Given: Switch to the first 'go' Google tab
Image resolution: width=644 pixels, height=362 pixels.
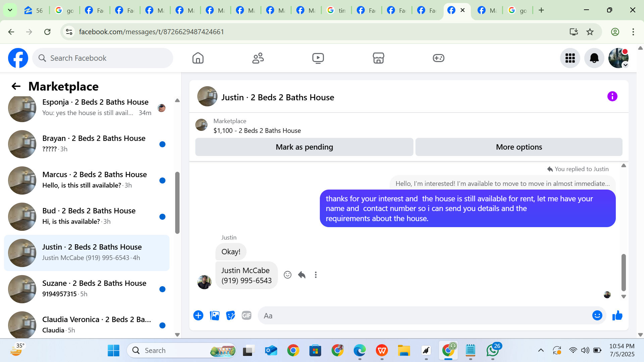Looking at the screenshot, I should [64, 10].
